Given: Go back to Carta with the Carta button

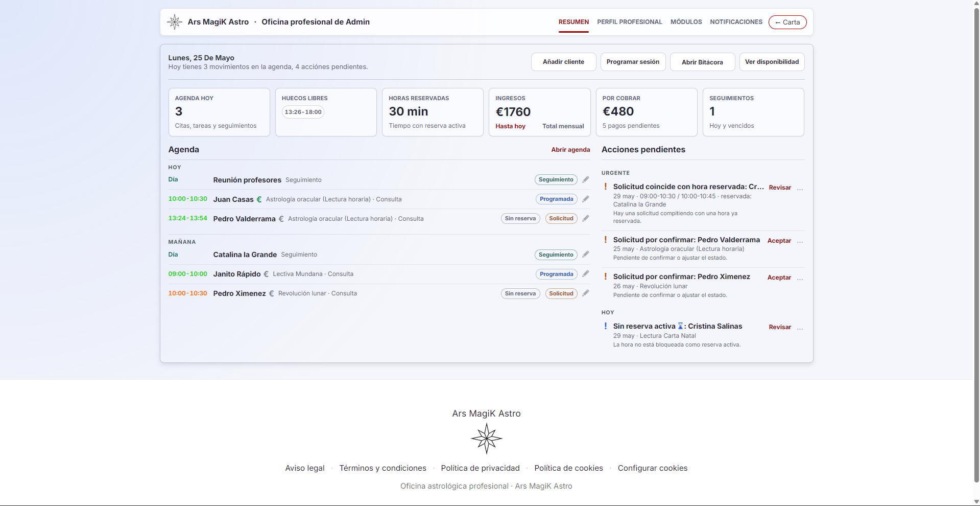Looking at the screenshot, I should (787, 22).
